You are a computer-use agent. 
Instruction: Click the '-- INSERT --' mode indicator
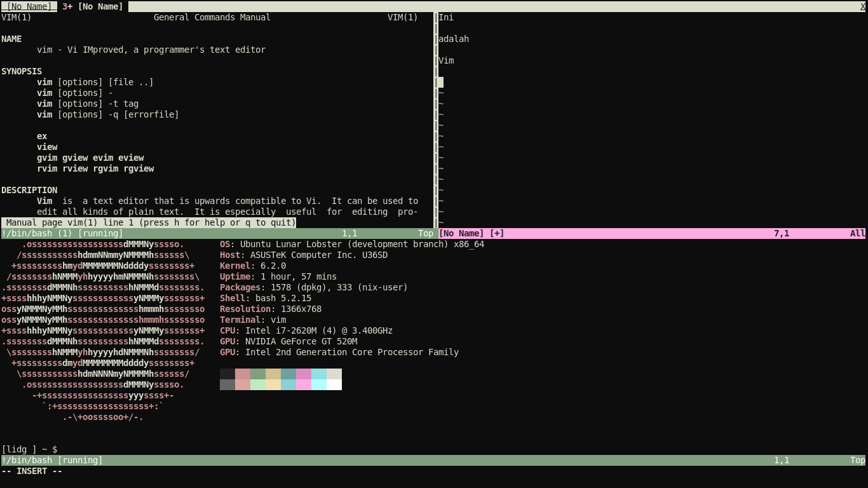pos(32,471)
